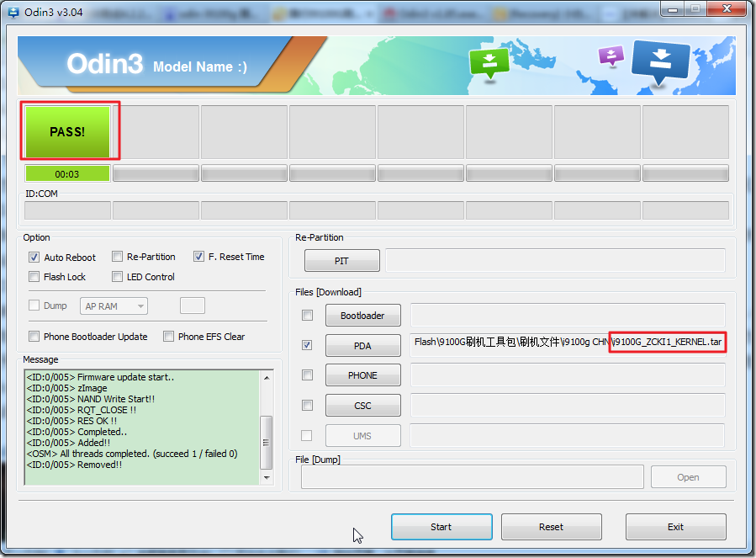
Task: Click 'Firmware update start..' log line
Action: tap(100, 377)
